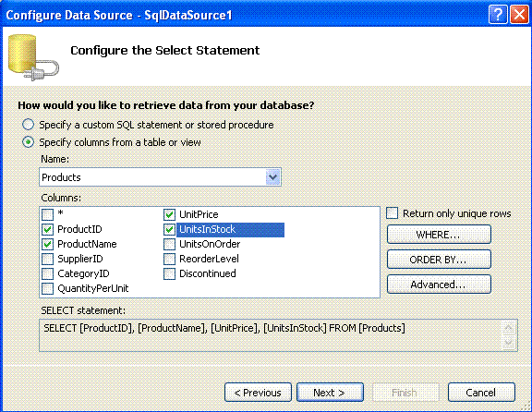Click the database plug wizard icon

click(x=33, y=57)
